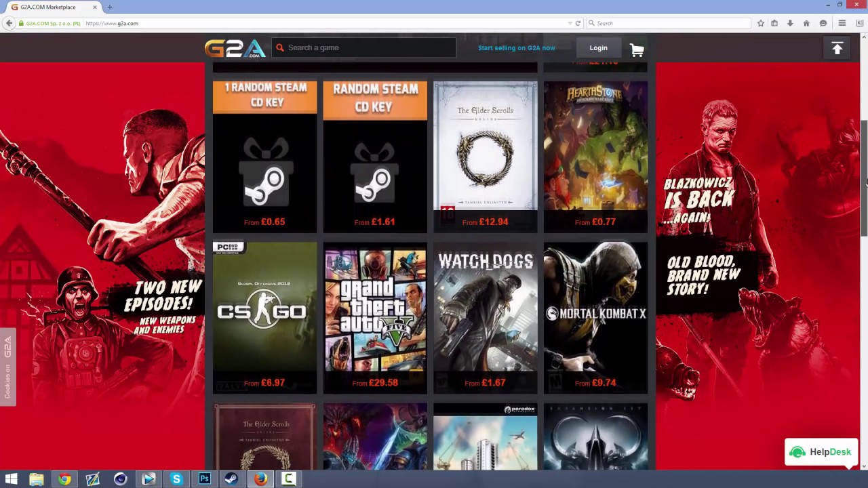868x488 pixels.
Task: Open the HelpDesk chat button
Action: coord(821,452)
